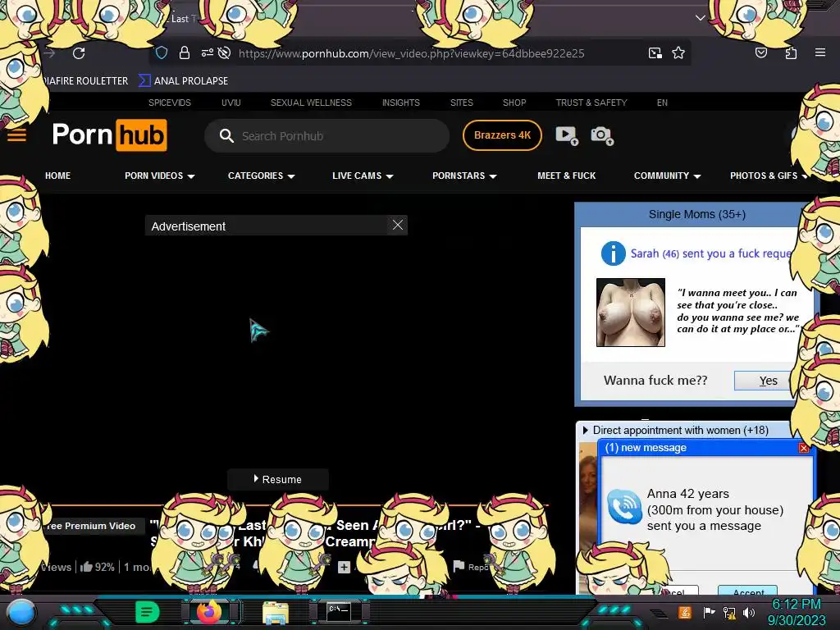Screen dimensions: 840x630
Task: Open the SPICEVIDS link
Action: (169, 103)
